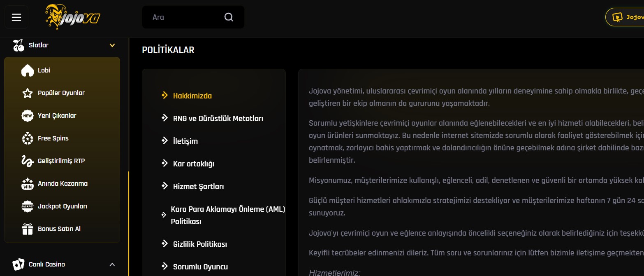Open Sorumlu Oyuncu policy entry
This screenshot has height=276, width=644.
tap(200, 267)
